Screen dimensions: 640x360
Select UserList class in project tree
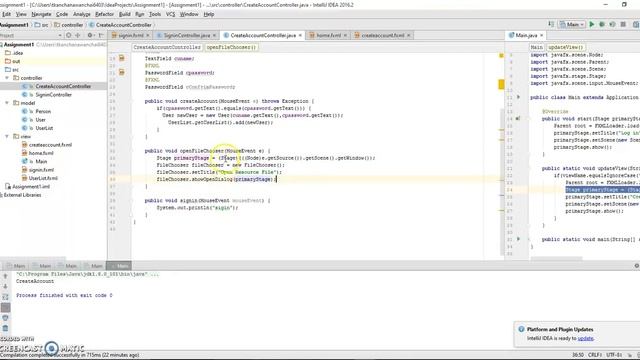44,128
